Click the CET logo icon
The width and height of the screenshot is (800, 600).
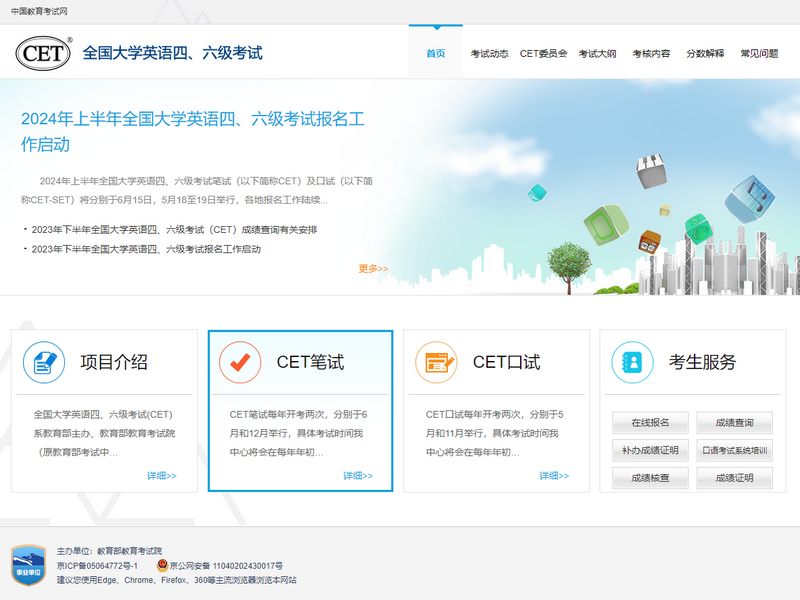[x=43, y=52]
